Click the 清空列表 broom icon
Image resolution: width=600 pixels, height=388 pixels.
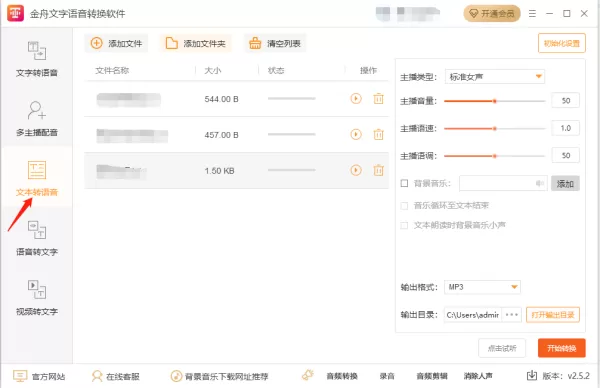click(x=255, y=43)
